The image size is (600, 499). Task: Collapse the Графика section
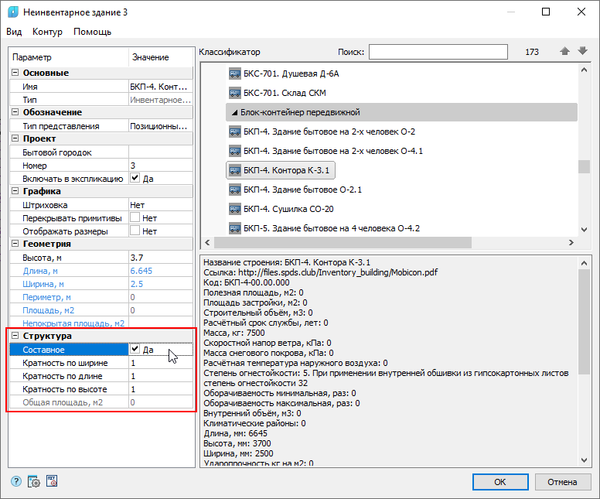15,191
